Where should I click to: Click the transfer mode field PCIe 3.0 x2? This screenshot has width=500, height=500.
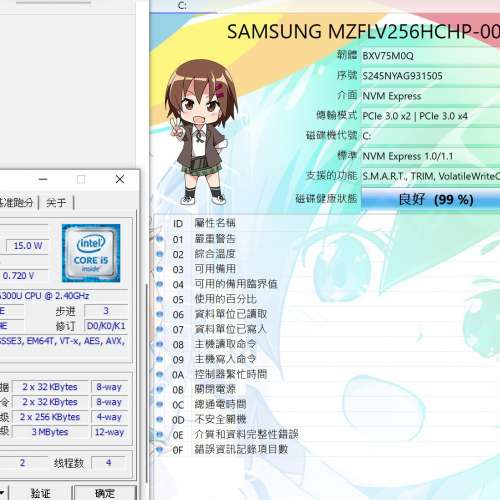(x=431, y=116)
